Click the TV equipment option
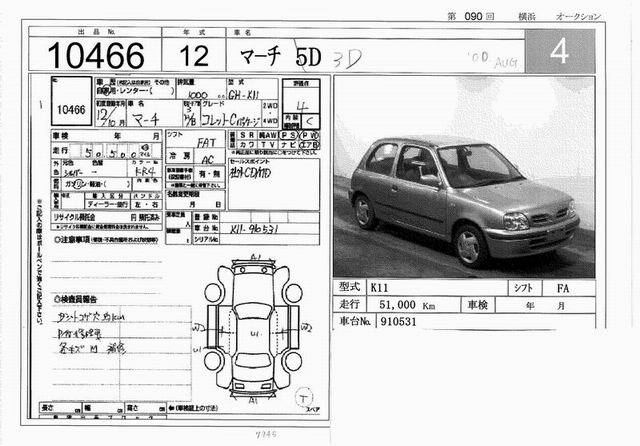Viewport: 640px width, 446px height. (268, 144)
